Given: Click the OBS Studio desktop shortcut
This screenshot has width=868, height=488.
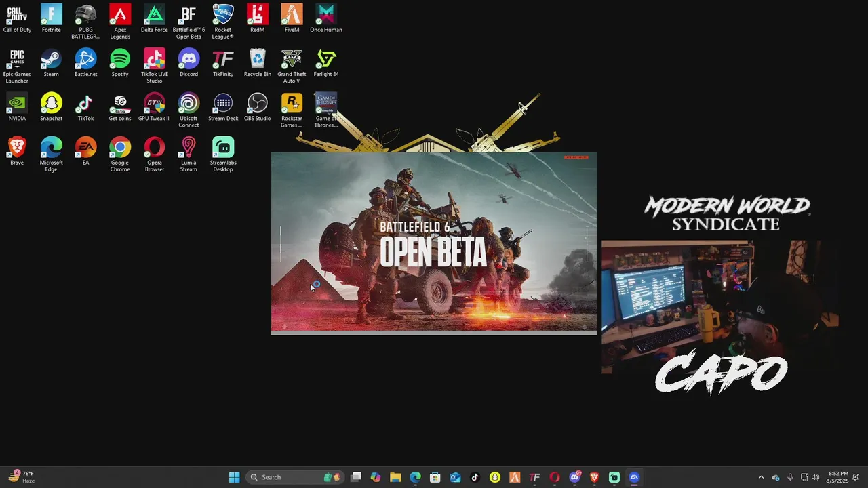Looking at the screenshot, I should 257,106.
